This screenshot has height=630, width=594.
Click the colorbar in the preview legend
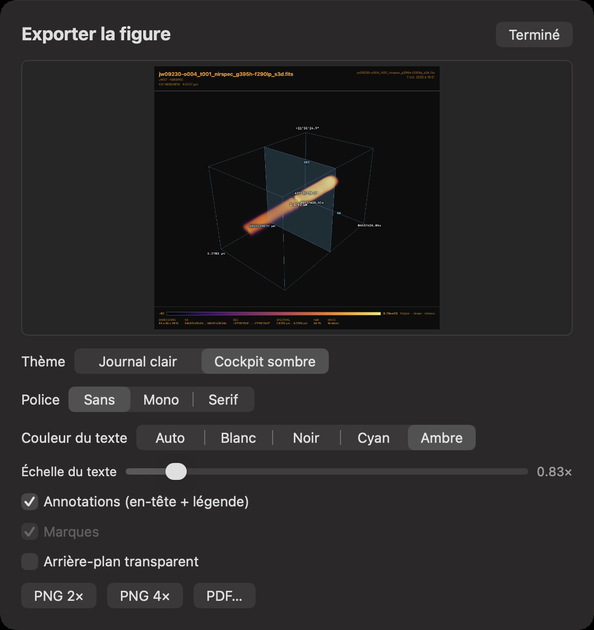click(x=274, y=313)
